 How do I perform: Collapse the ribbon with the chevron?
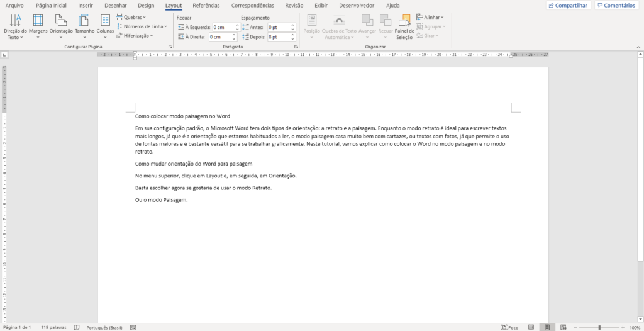coord(638,47)
